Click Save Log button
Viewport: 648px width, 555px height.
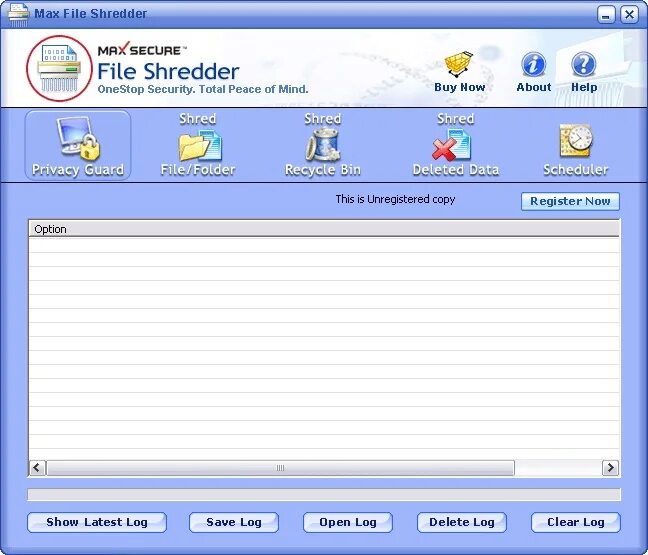click(234, 522)
